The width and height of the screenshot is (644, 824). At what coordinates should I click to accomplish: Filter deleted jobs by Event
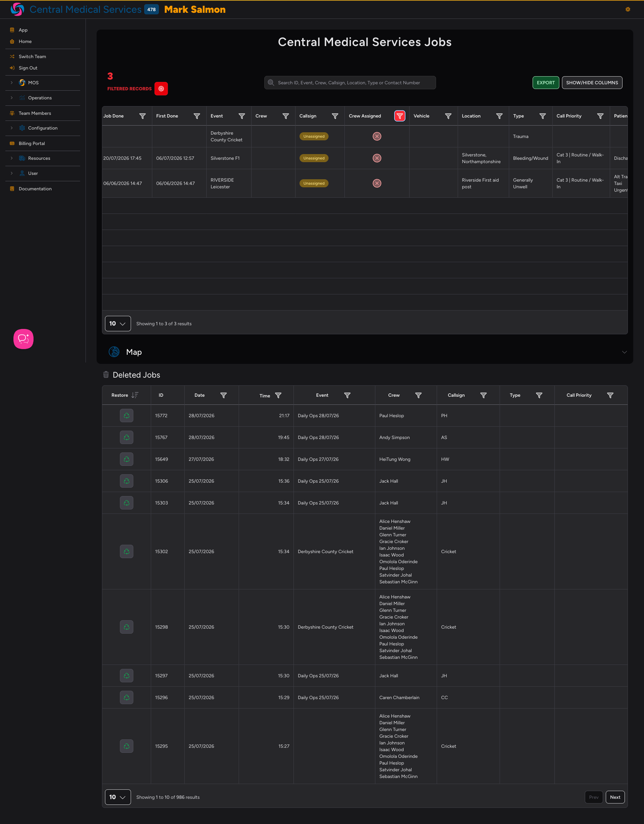[347, 395]
